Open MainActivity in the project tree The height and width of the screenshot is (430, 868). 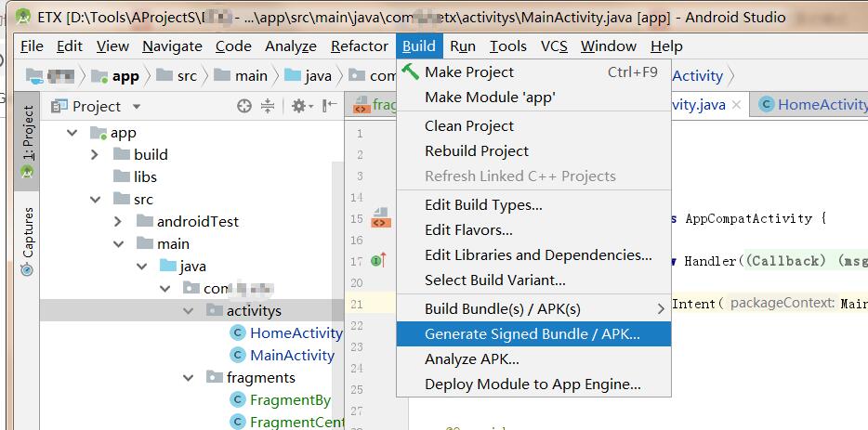pyautogui.click(x=292, y=355)
